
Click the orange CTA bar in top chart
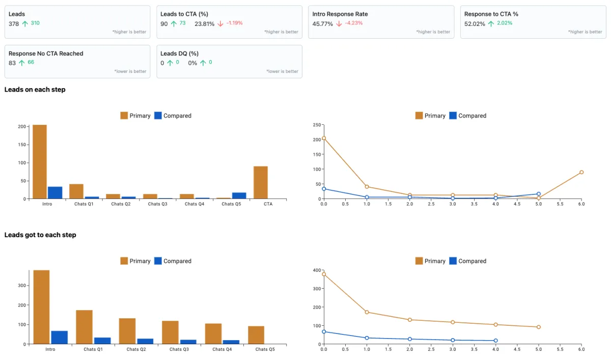261,182
